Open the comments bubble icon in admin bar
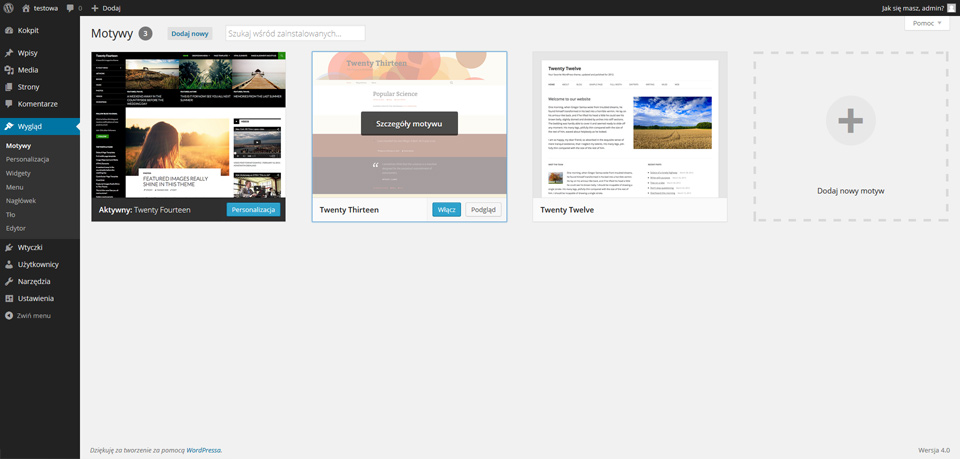Screen dimensions: 960x459 (70, 8)
